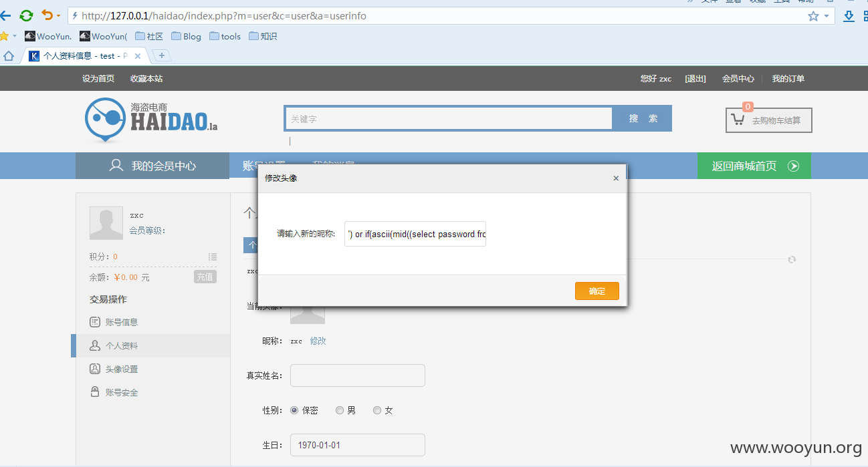Confirm dialog with 确定 button
868x467 pixels.
pos(597,291)
